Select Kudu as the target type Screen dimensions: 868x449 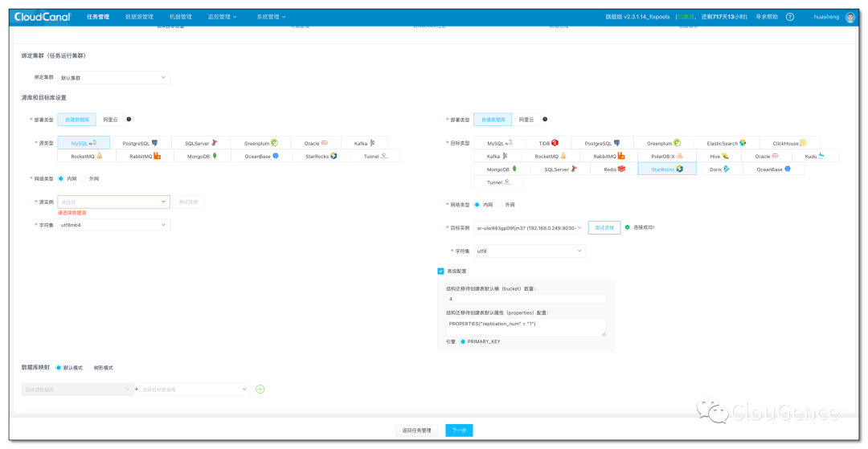click(x=815, y=156)
